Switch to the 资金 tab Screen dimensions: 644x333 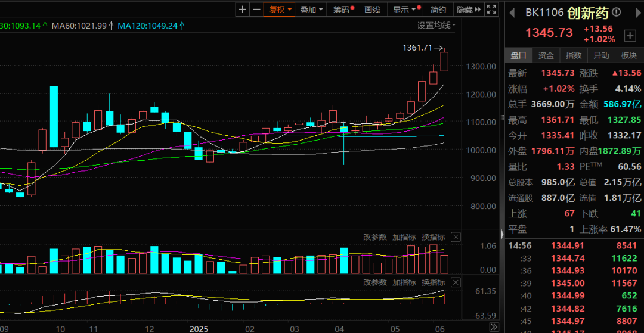(x=546, y=55)
